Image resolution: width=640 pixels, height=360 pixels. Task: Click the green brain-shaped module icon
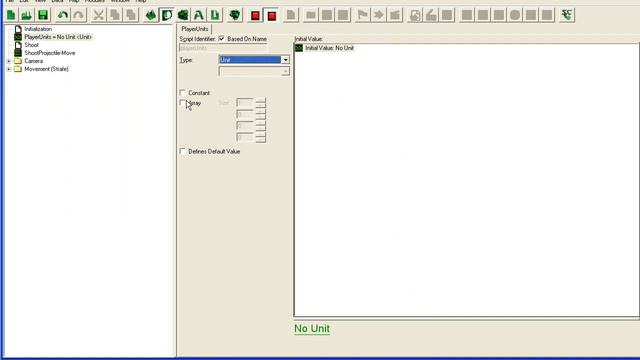pos(235,16)
